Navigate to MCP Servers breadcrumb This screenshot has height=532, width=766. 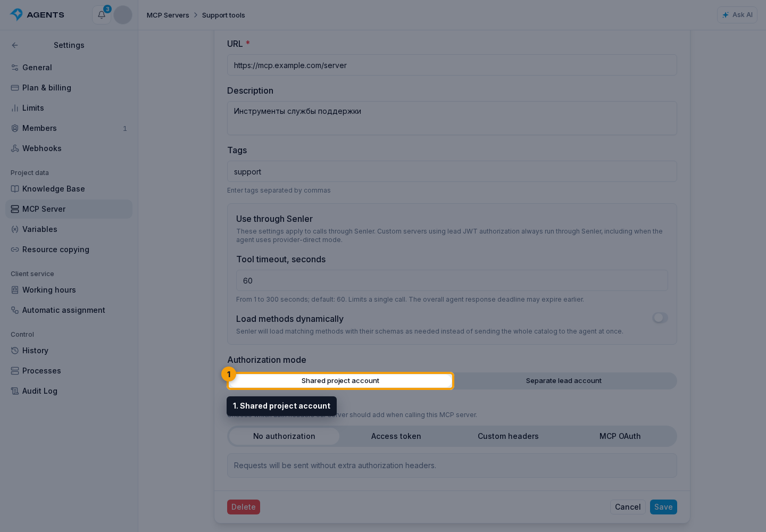tap(168, 15)
